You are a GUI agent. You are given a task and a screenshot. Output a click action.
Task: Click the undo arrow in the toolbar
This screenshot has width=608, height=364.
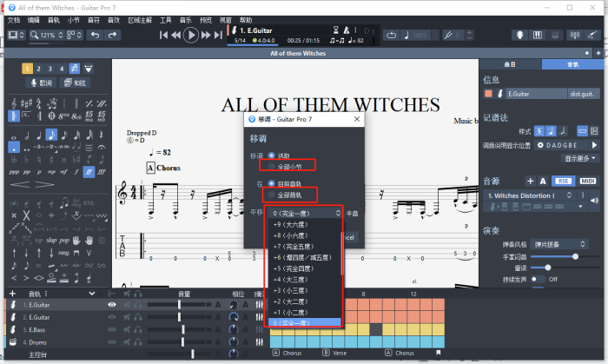click(93, 35)
